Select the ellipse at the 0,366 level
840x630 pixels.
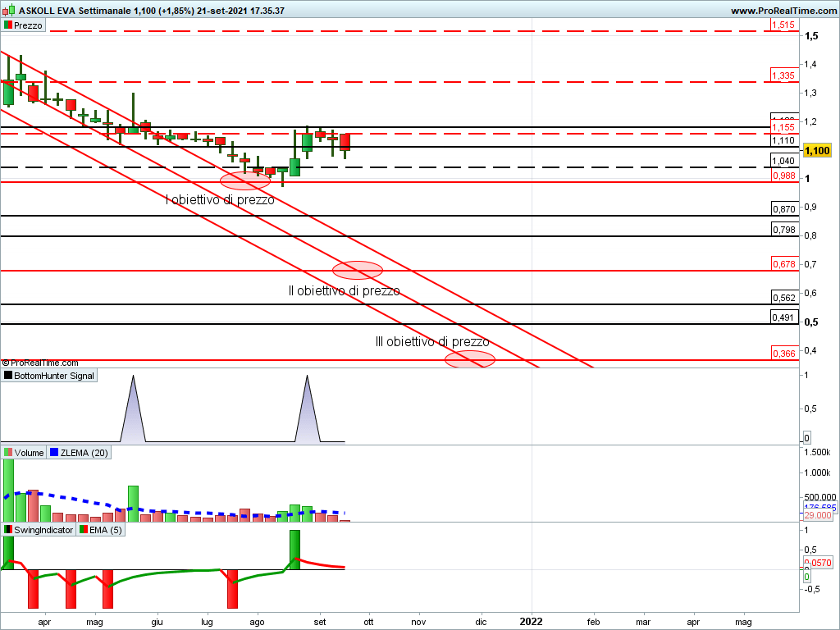[470, 358]
